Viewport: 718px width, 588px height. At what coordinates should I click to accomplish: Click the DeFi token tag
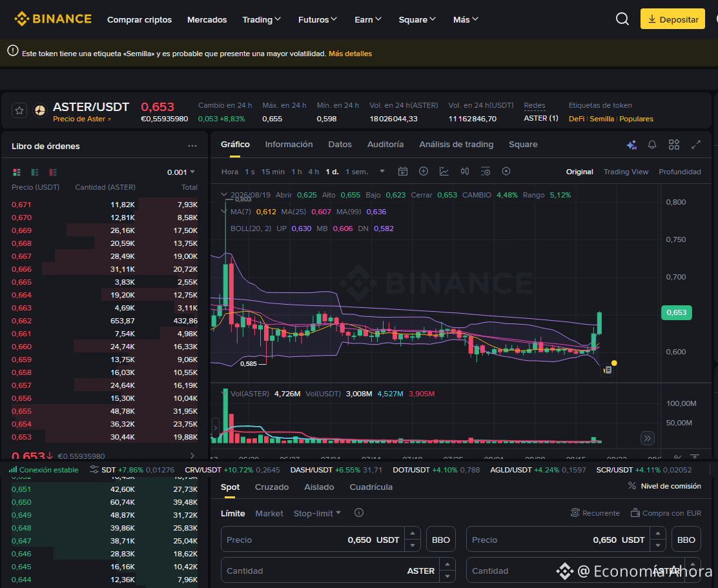pos(576,119)
